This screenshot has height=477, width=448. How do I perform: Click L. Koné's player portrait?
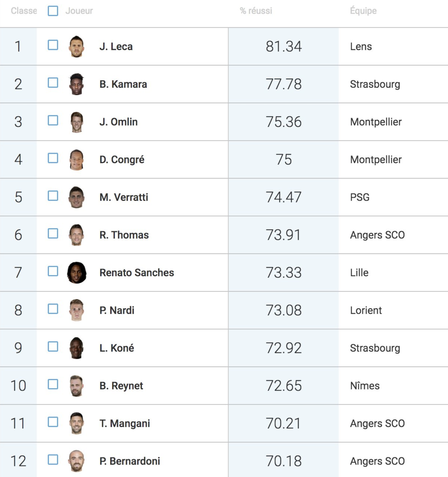click(x=76, y=348)
